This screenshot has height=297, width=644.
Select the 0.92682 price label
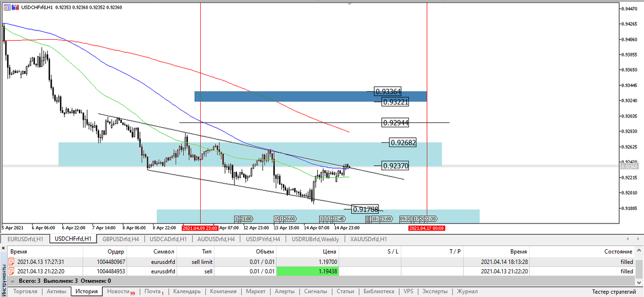point(403,143)
